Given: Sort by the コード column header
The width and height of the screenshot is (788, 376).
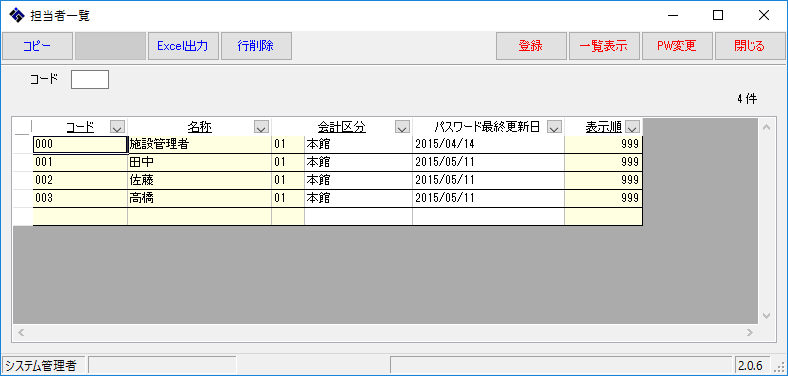Looking at the screenshot, I should point(80,127).
